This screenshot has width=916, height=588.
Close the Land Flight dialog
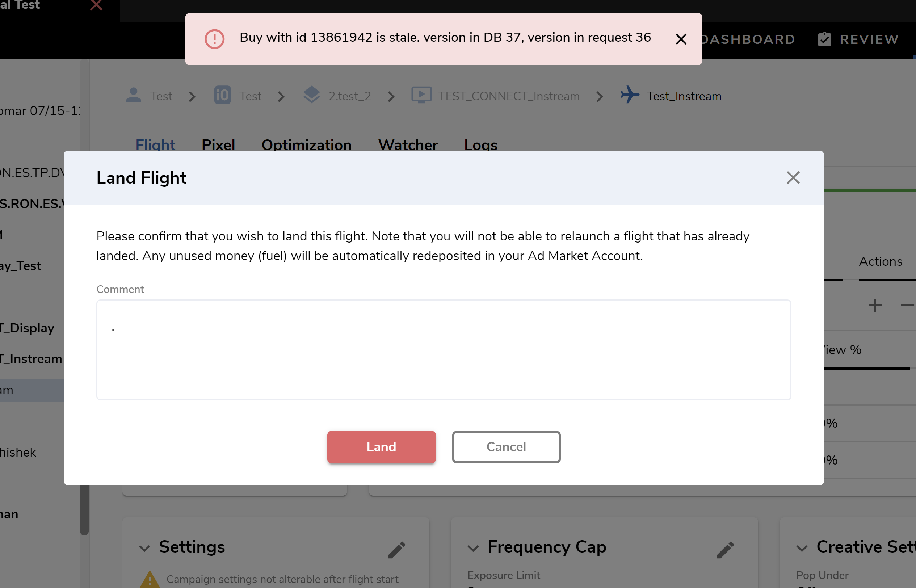point(793,177)
